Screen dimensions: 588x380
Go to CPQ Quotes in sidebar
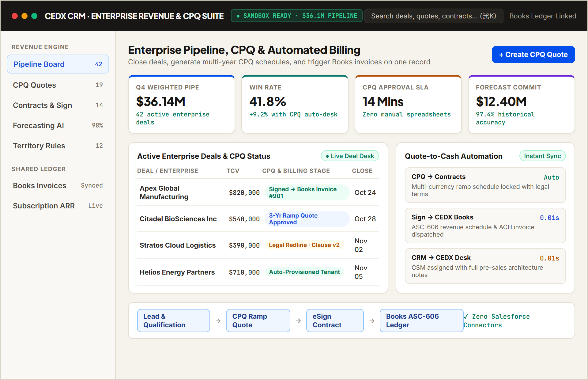[58, 85]
